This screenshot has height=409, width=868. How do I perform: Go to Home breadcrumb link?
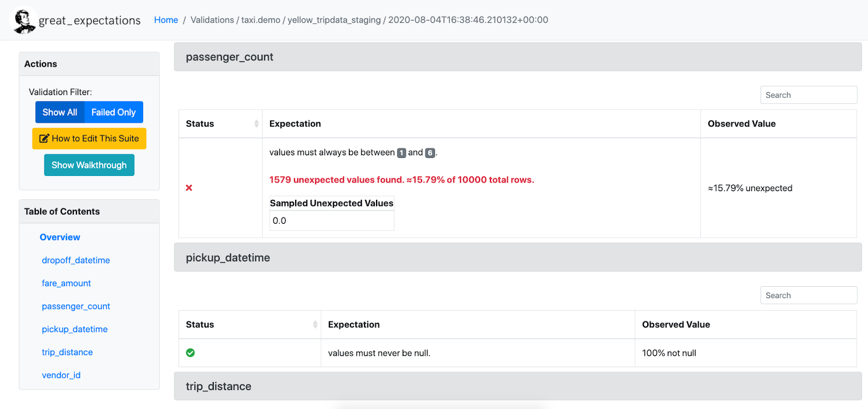click(165, 20)
